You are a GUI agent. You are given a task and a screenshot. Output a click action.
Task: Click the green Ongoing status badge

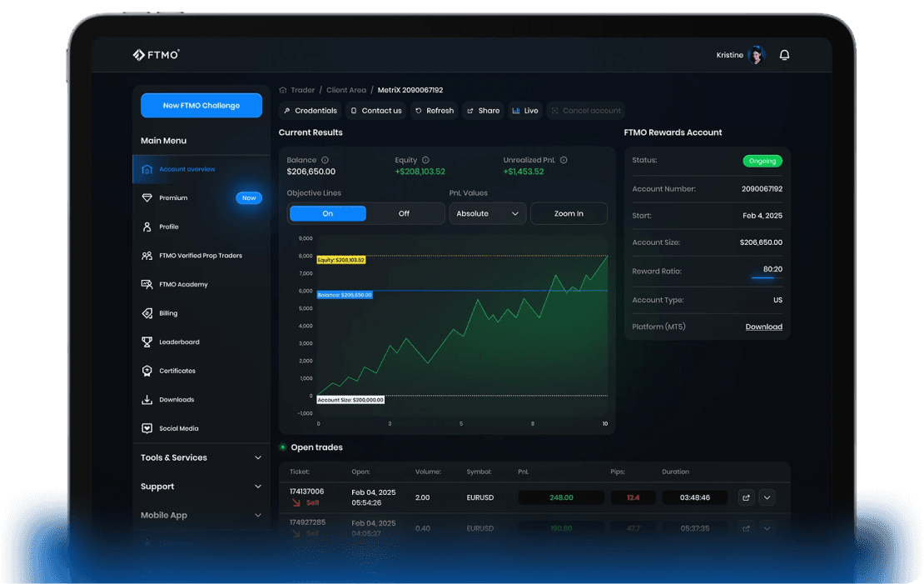(x=763, y=161)
